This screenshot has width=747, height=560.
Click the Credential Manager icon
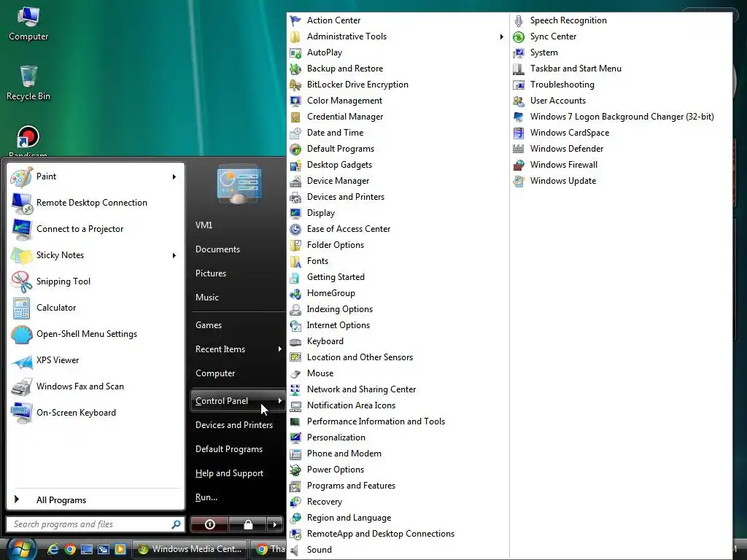pos(295,117)
